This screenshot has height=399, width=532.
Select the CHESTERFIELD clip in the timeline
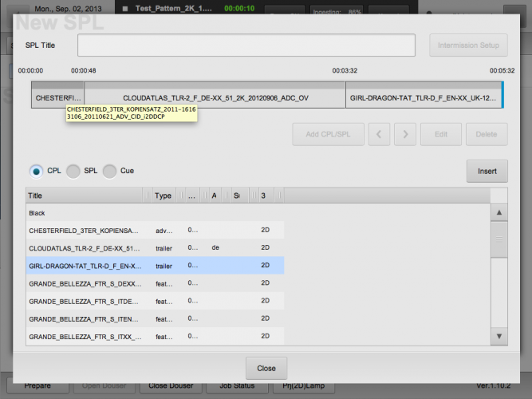[57, 97]
